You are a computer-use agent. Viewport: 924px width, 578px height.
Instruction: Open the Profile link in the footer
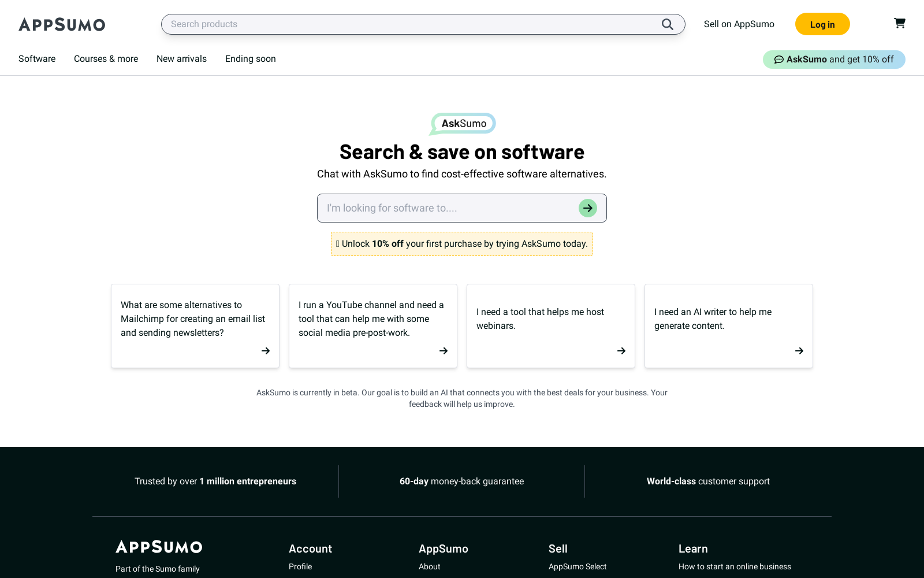(300, 566)
